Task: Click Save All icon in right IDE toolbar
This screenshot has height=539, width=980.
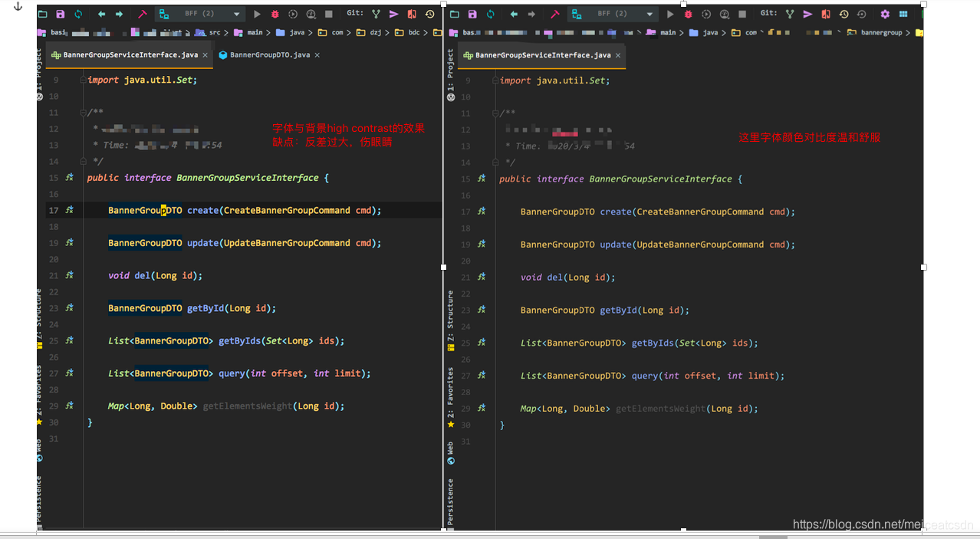Action: [472, 14]
